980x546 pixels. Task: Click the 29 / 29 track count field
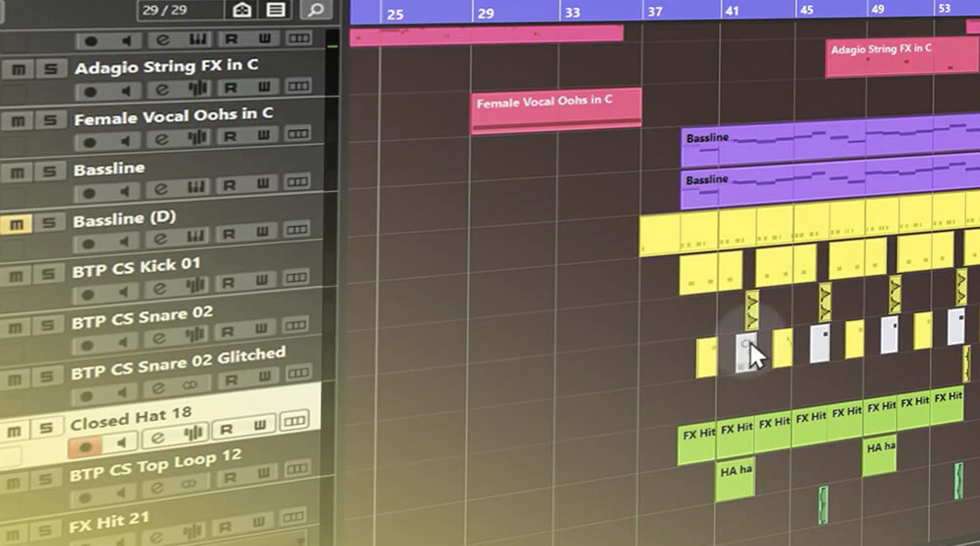[180, 10]
